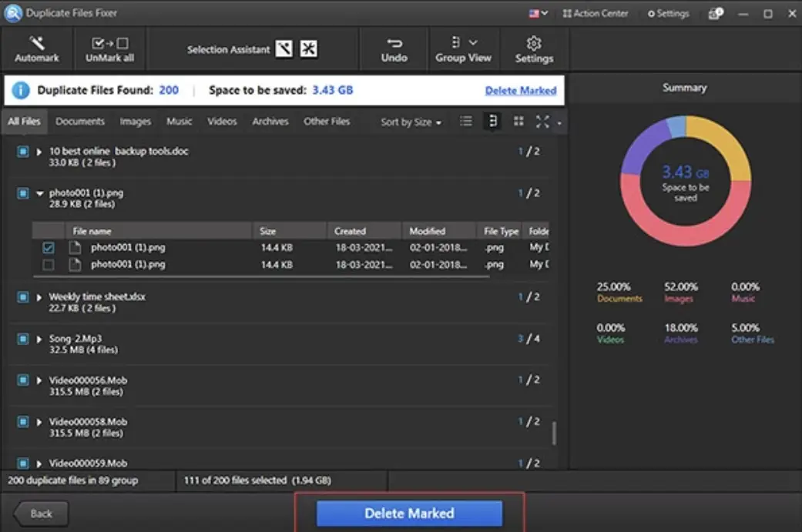This screenshot has width=802, height=532.
Task: Open the Sort by Size dropdown
Action: click(x=409, y=121)
